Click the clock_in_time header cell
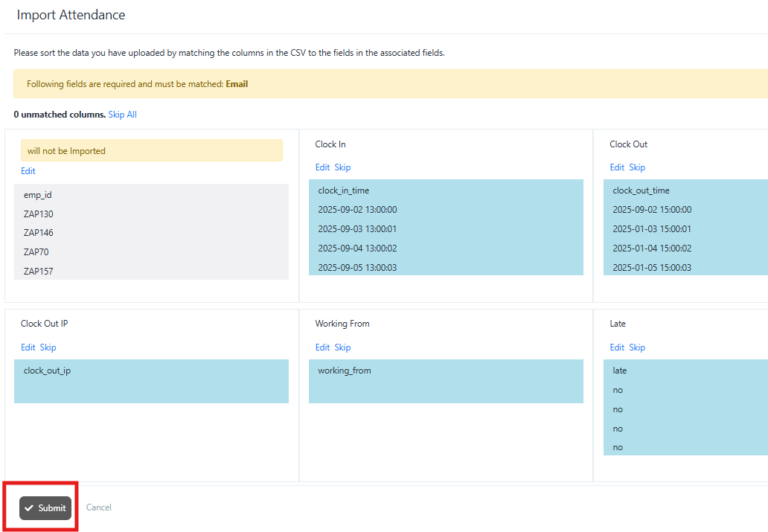 (x=344, y=190)
